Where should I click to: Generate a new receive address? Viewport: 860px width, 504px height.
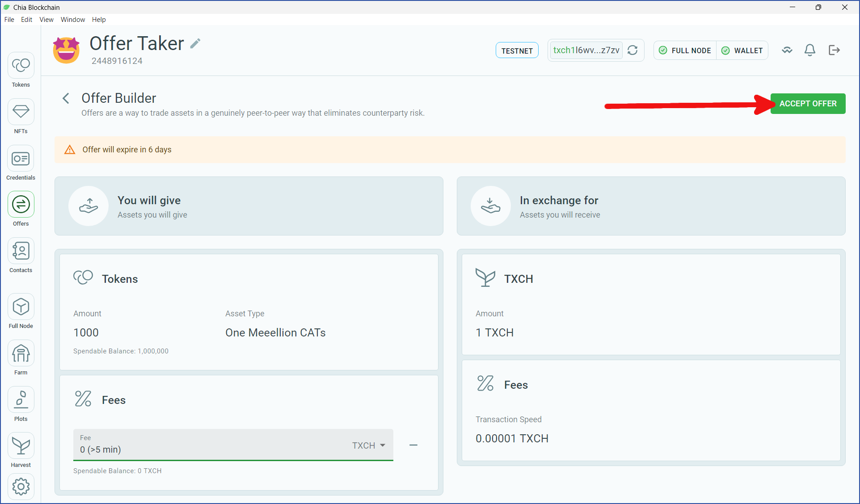[632, 50]
